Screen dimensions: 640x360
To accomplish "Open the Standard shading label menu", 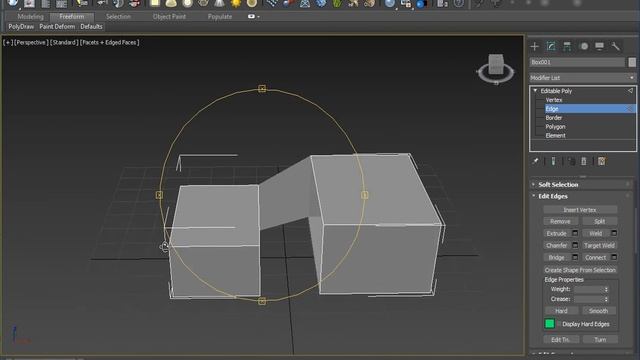I will click(x=64, y=42).
